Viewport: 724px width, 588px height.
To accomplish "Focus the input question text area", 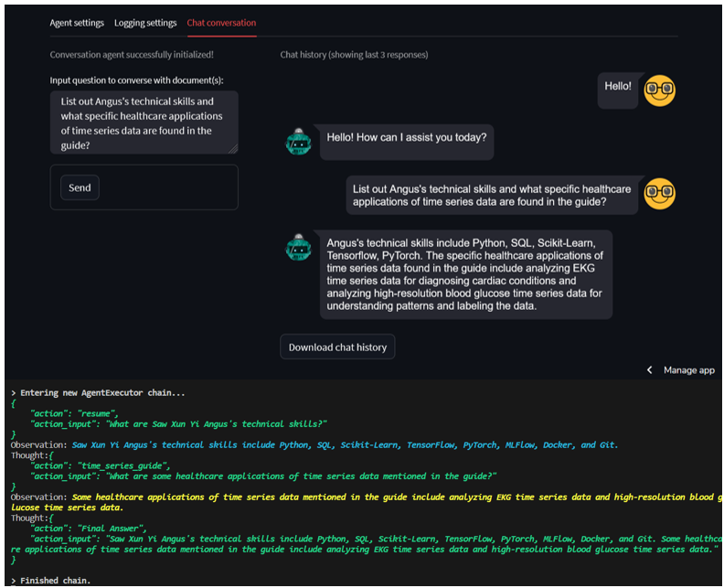I will pos(144,123).
